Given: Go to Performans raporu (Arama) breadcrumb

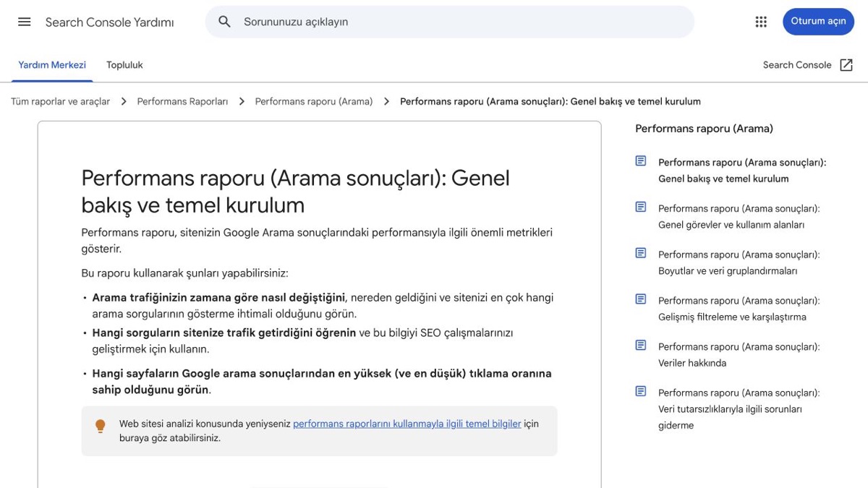Looking at the screenshot, I should (x=314, y=102).
